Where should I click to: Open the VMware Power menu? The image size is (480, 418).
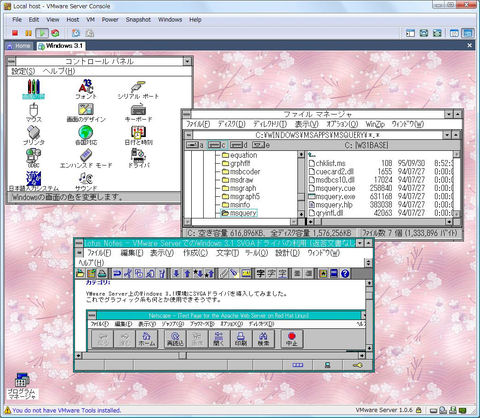tap(110, 20)
